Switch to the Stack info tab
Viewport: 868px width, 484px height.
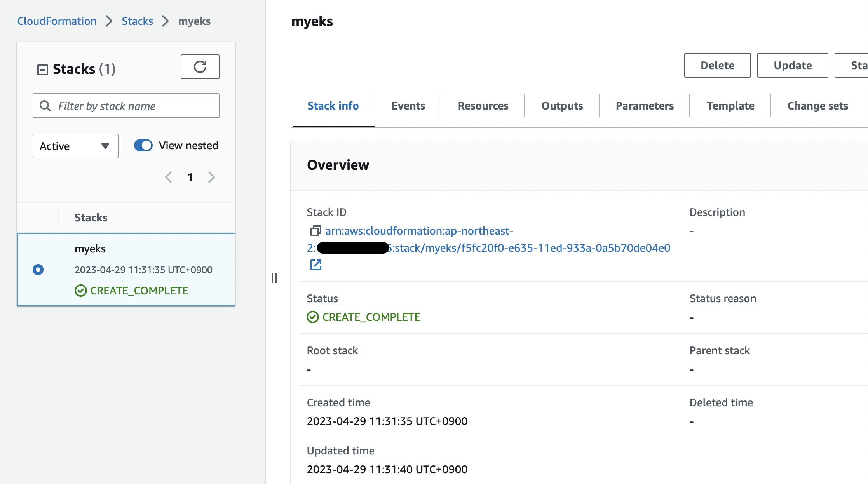pos(333,106)
